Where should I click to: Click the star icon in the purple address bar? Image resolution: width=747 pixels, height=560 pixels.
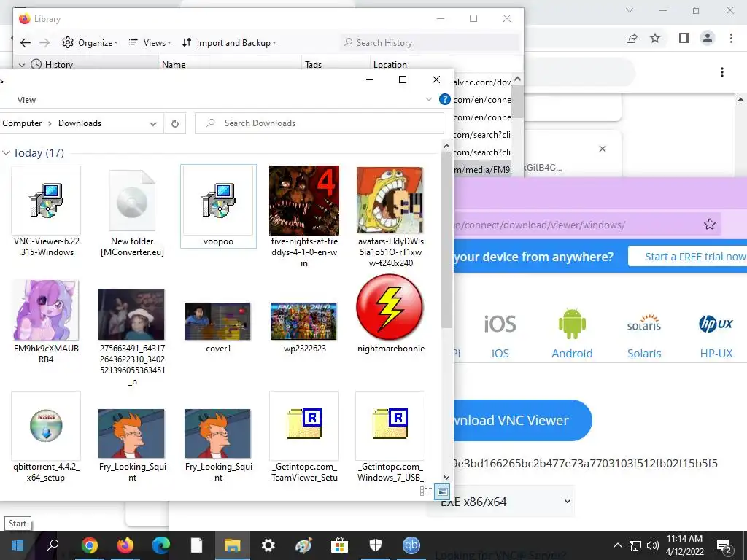tap(709, 225)
